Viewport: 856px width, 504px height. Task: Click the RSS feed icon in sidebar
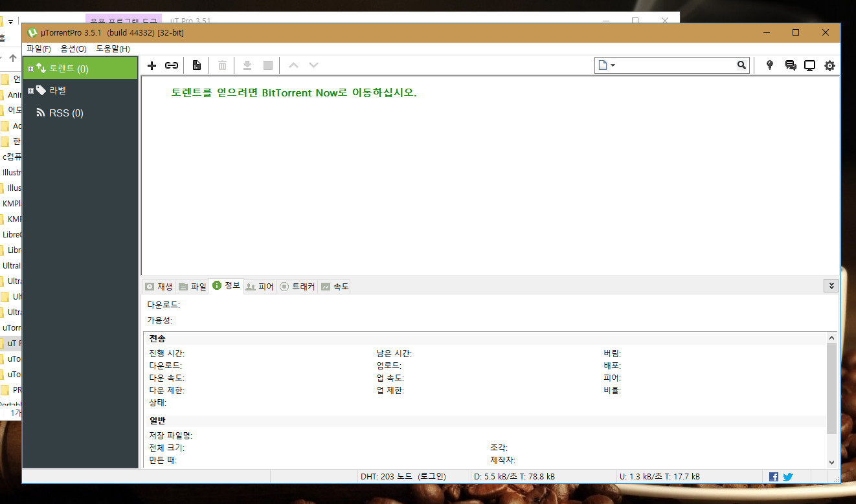(x=40, y=113)
